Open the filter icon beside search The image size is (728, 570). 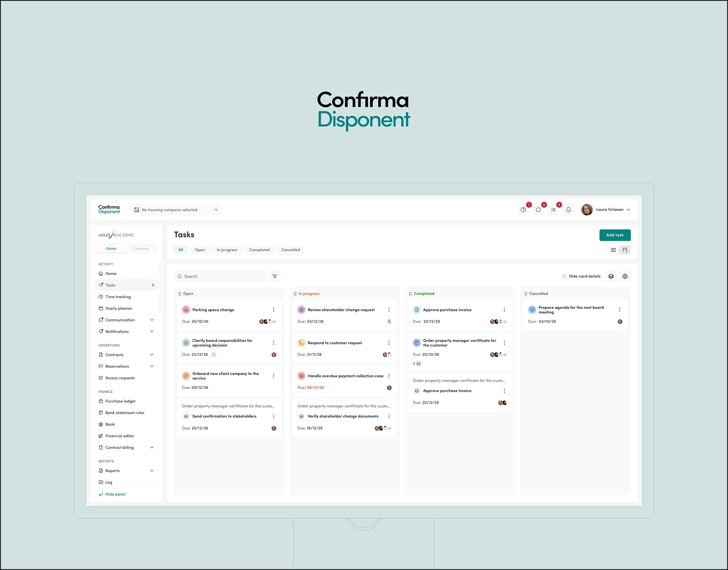click(x=275, y=276)
